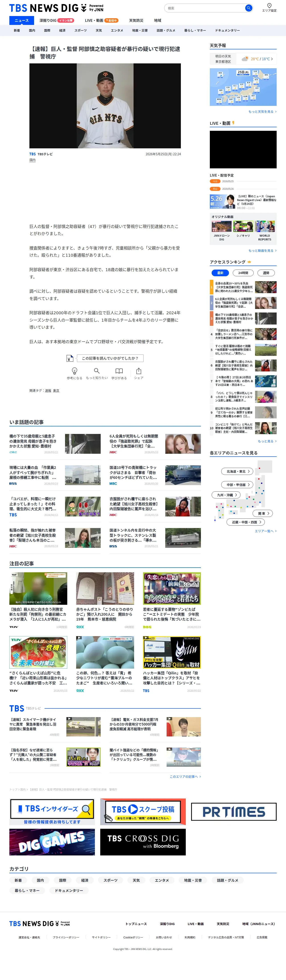Switch to the LIVE・動画 tab
Screen dimensions: 286x980
101,20
